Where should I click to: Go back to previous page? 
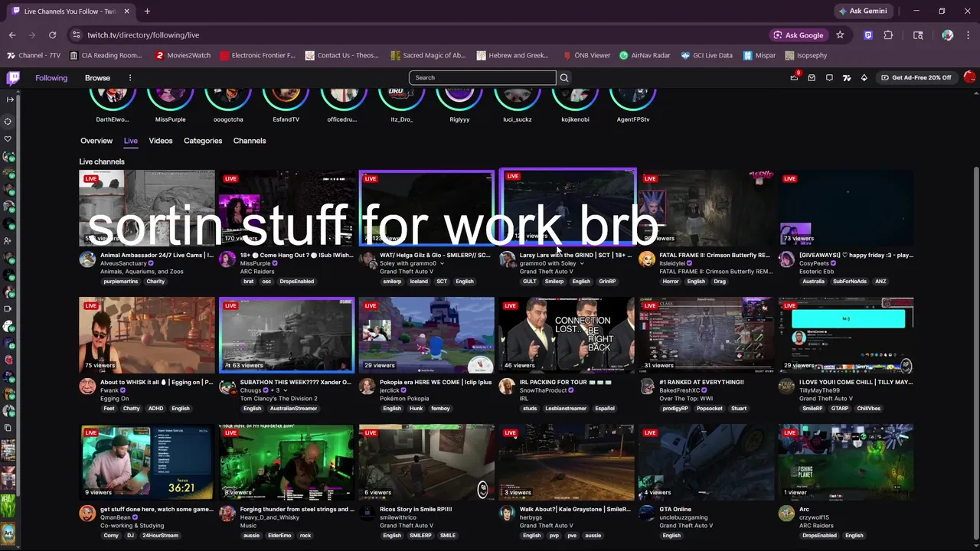[x=12, y=34]
